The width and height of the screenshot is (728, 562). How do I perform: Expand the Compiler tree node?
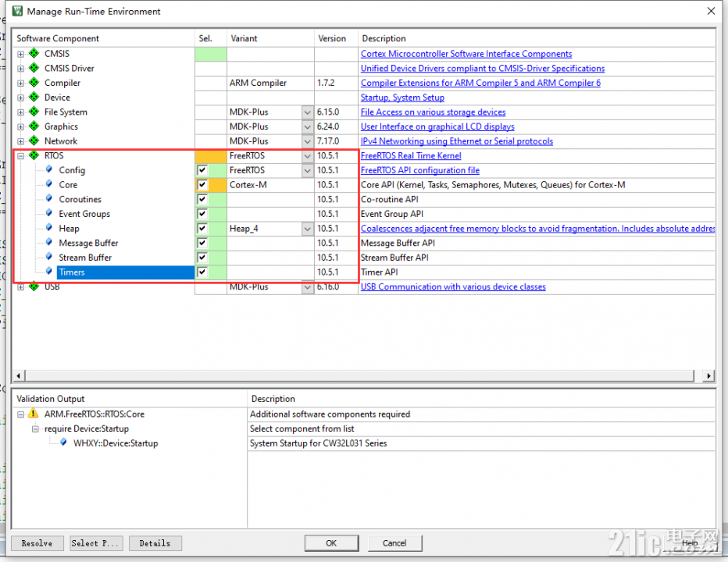[x=21, y=83]
